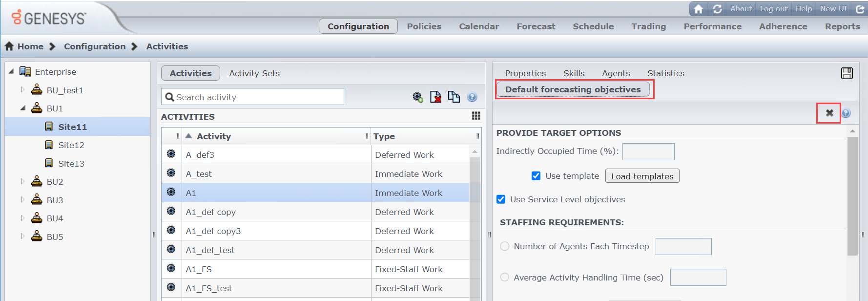
Task: Open the Forecast menu
Action: click(536, 26)
